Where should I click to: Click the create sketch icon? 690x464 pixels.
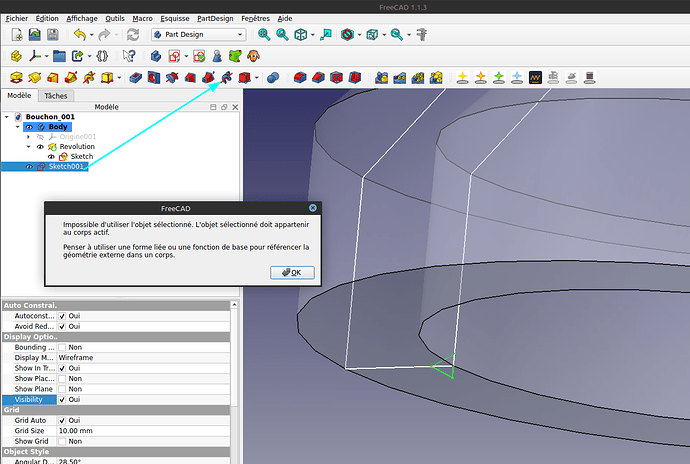(x=174, y=56)
